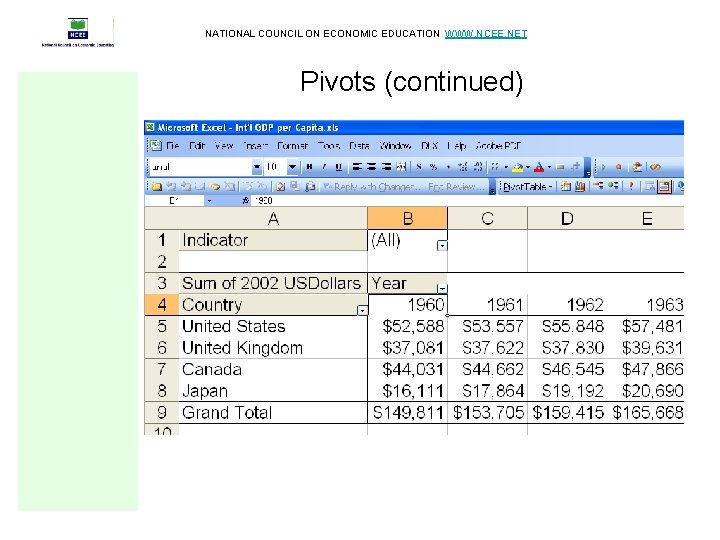720x540 pixels.
Task: Click the Increase Decimal icon
Action: pyautogui.click(x=463, y=167)
